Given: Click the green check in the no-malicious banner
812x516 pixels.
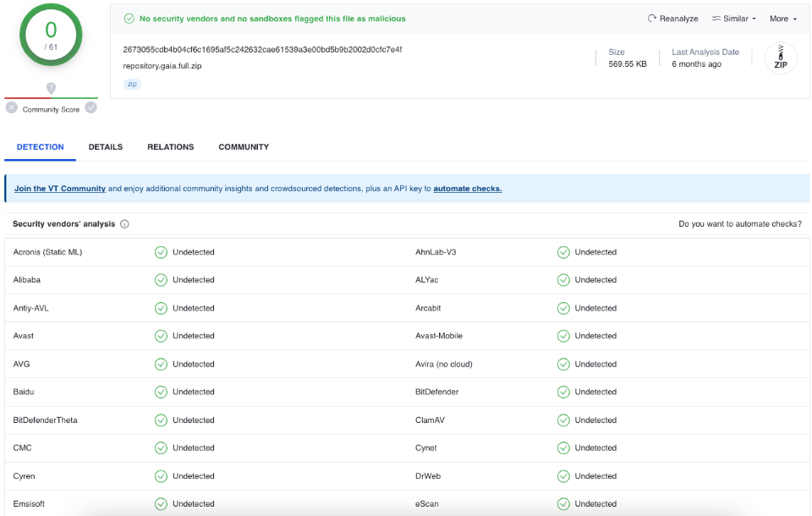Looking at the screenshot, I should pos(129,19).
